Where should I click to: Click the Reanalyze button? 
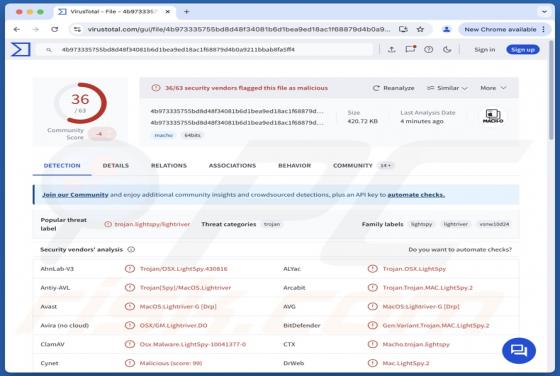(x=393, y=88)
